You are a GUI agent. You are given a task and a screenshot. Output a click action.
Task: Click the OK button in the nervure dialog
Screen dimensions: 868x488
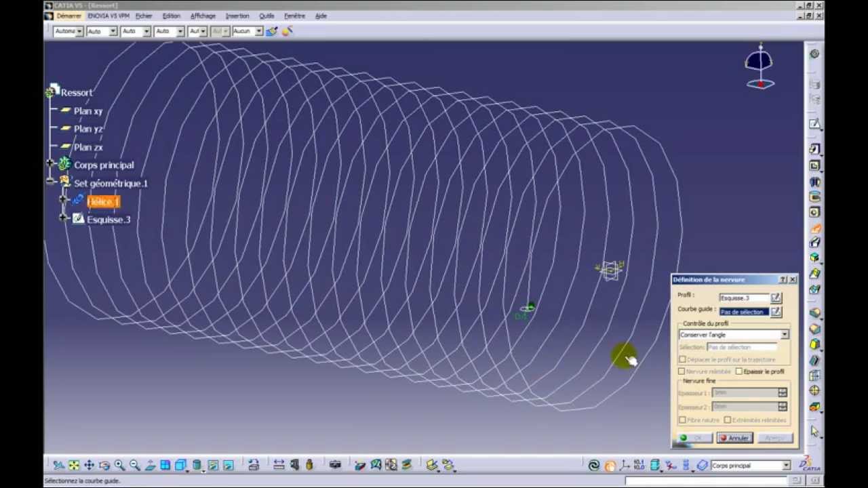[694, 438]
